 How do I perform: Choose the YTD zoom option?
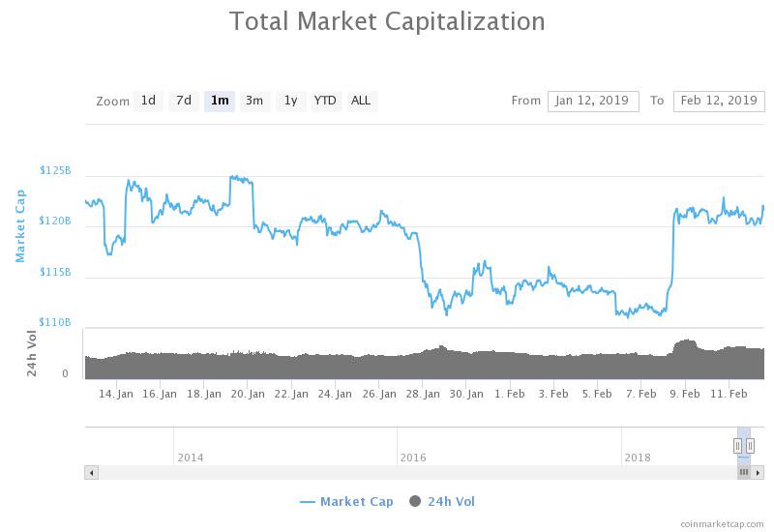326,101
